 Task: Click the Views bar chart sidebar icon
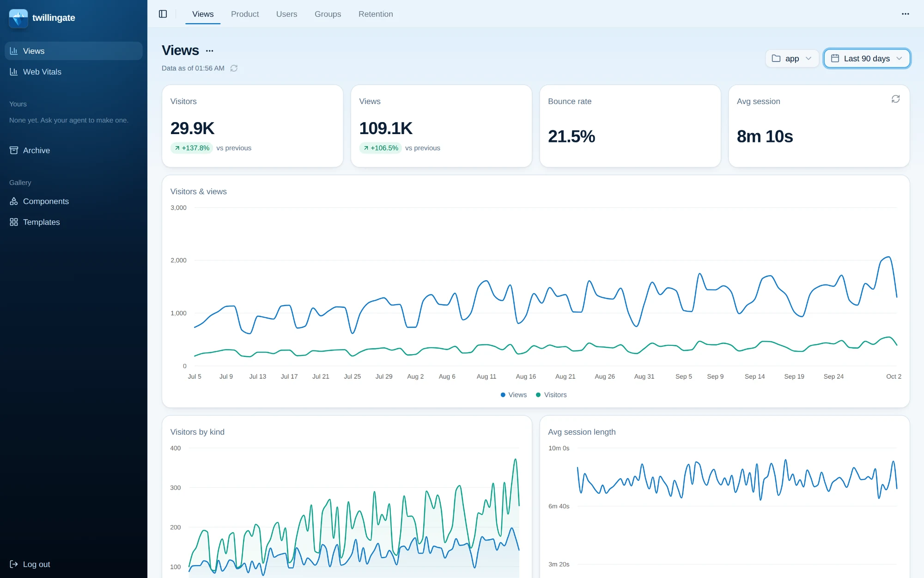(14, 51)
